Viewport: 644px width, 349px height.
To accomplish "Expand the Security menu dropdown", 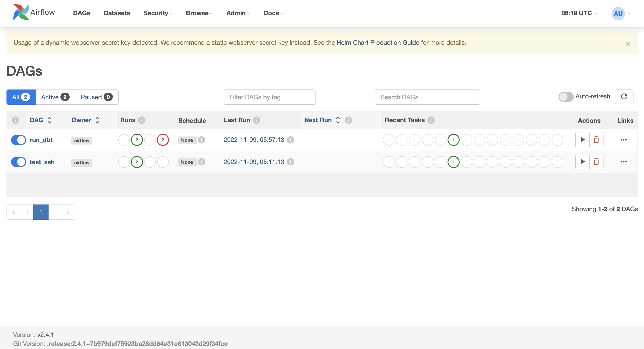I will [x=158, y=13].
